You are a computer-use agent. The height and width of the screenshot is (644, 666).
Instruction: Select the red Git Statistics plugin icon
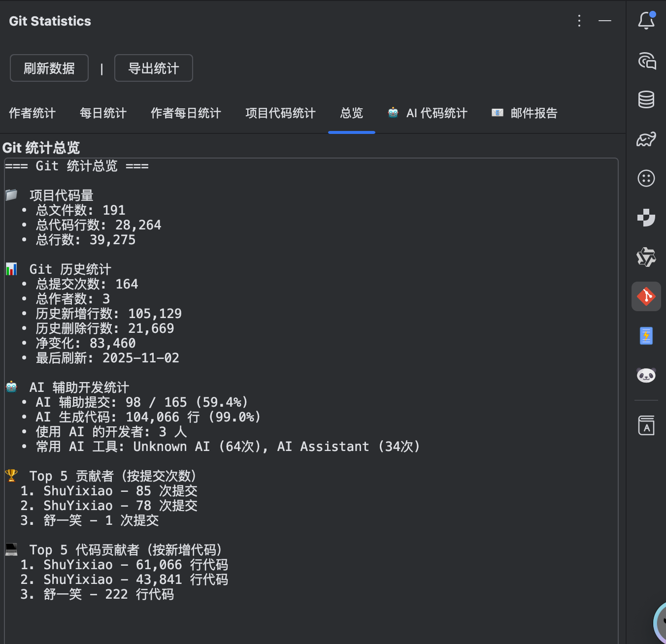646,296
